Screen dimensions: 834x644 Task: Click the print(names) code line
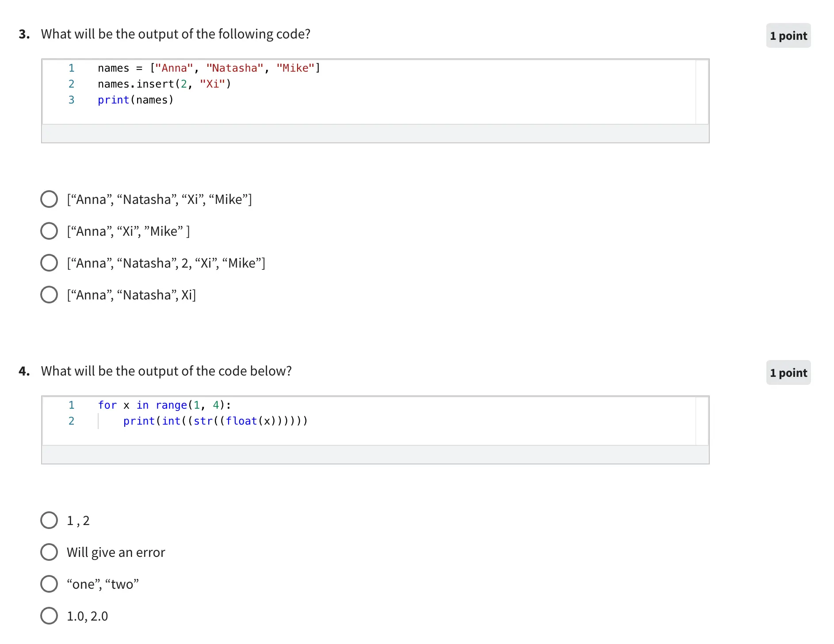[x=135, y=100]
